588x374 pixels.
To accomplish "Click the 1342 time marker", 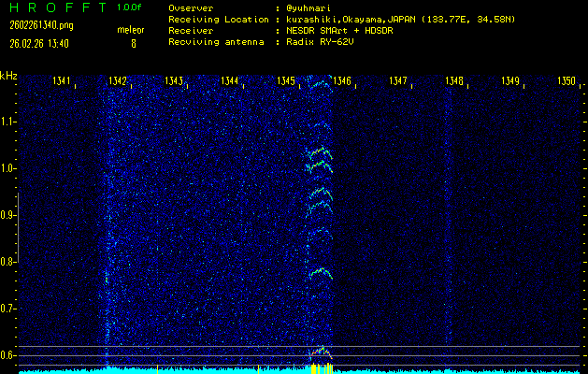I will 118,80.
